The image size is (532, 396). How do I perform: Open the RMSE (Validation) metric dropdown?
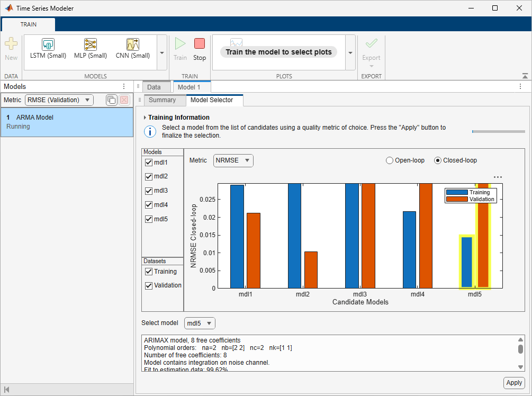click(59, 100)
